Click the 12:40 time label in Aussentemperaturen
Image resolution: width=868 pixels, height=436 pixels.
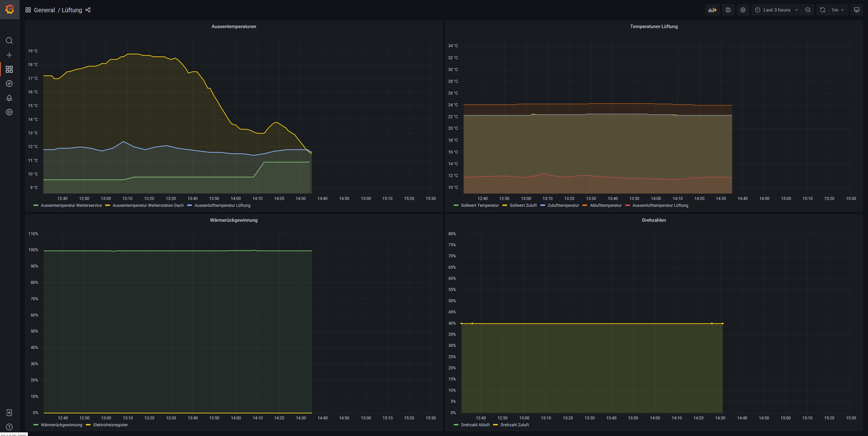click(62, 198)
